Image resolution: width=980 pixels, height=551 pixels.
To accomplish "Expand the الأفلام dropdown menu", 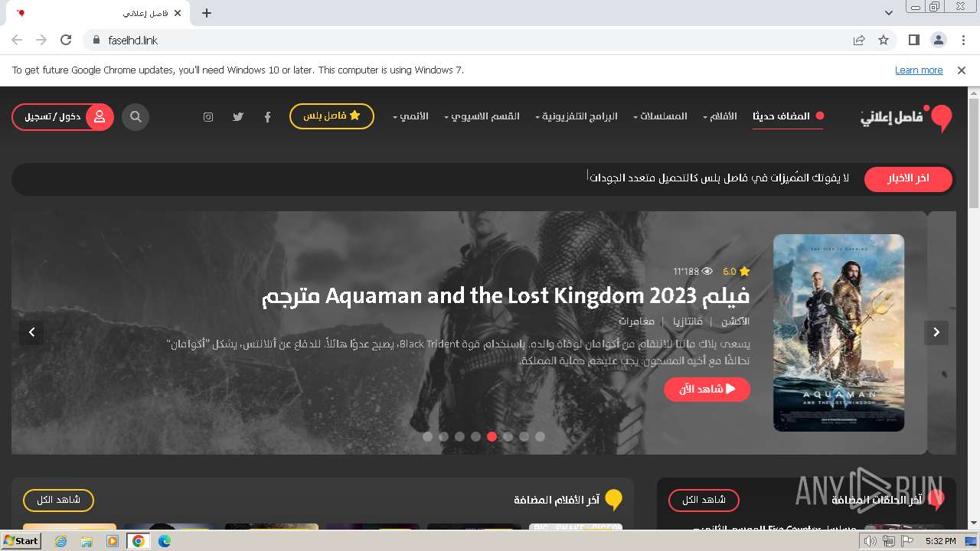I will [720, 116].
